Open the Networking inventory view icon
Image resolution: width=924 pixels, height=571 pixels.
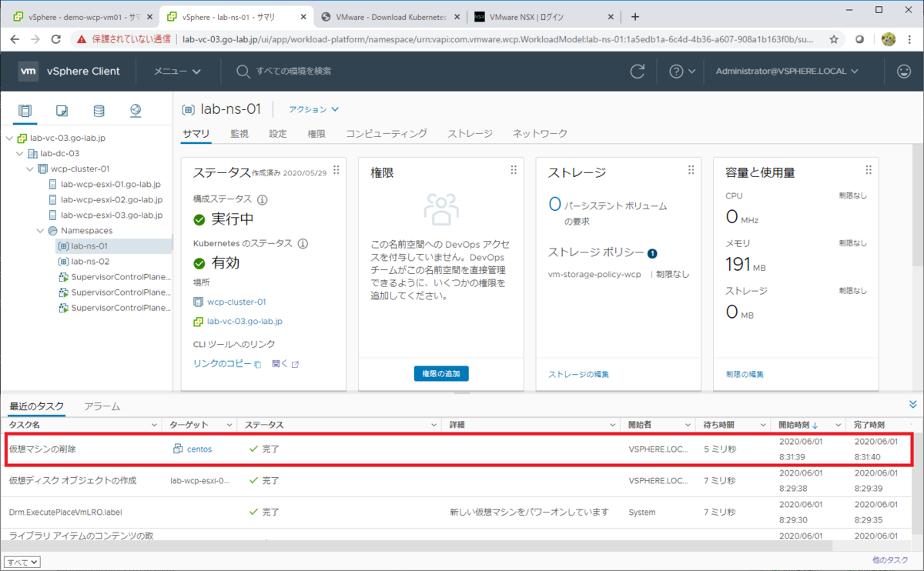[135, 110]
